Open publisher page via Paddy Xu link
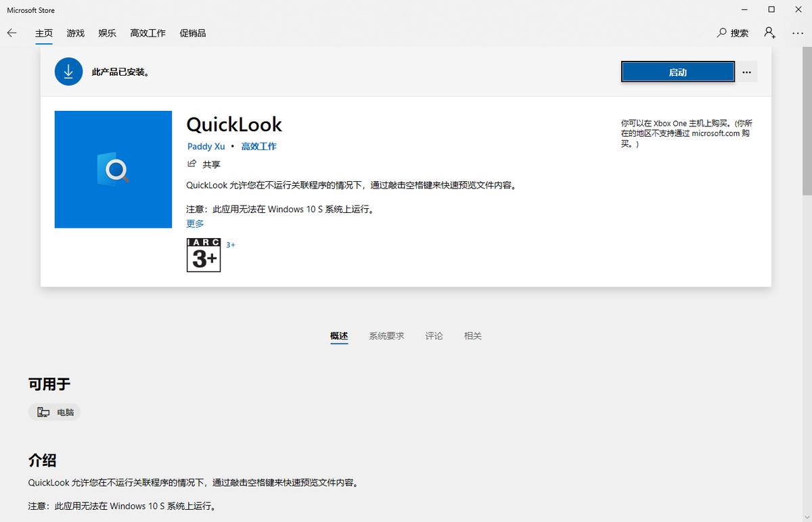This screenshot has height=522, width=812. [x=206, y=146]
